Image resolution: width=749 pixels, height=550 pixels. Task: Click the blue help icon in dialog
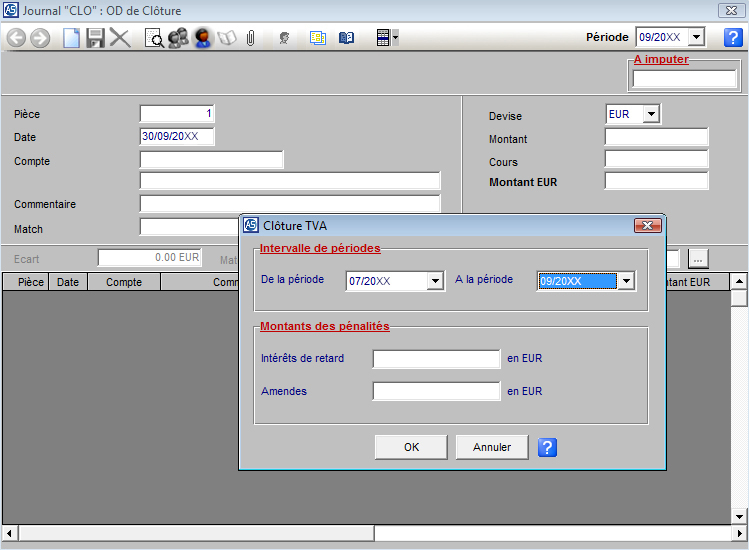click(547, 447)
